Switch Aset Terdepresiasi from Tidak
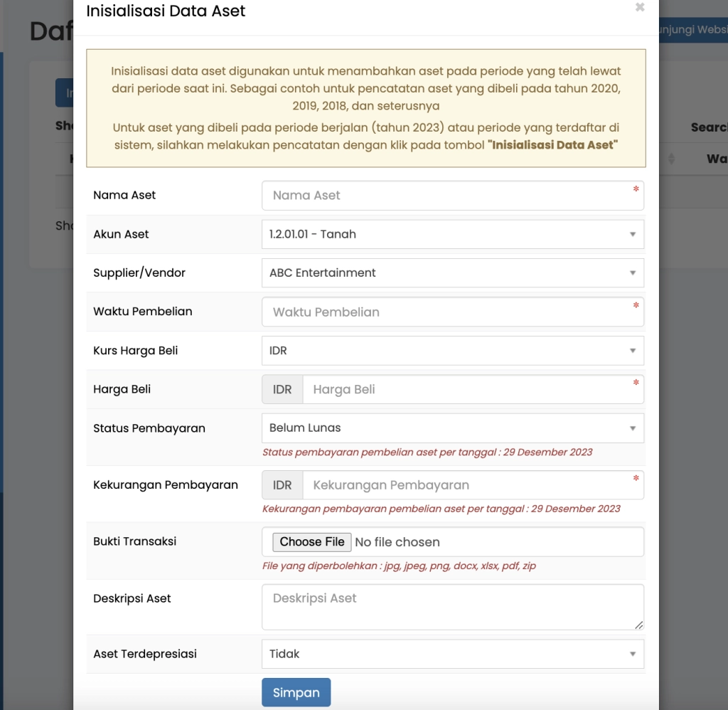Image resolution: width=728 pixels, height=710 pixels. click(453, 654)
